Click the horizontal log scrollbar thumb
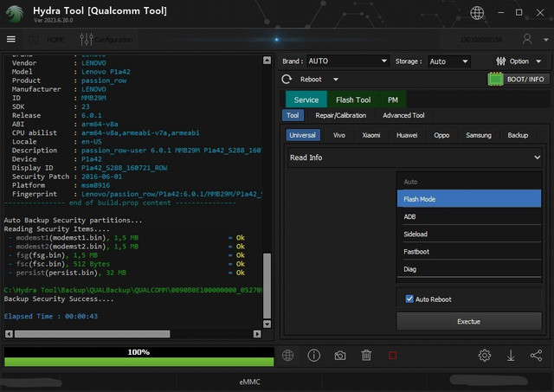 [x=93, y=334]
